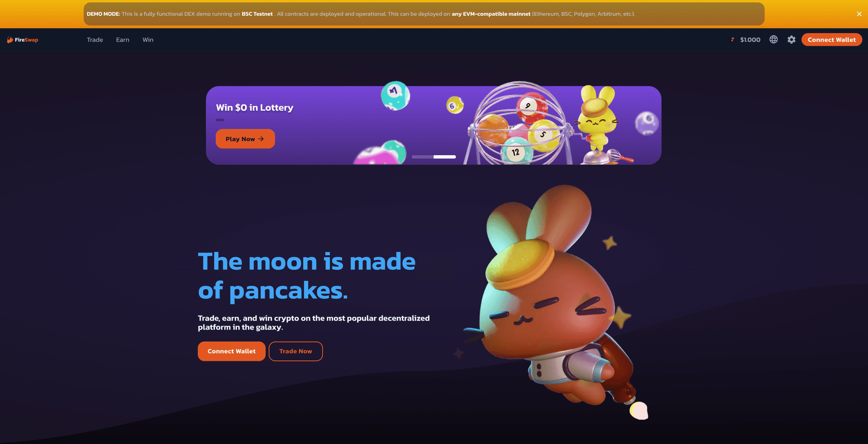Click Connect Wallet below the headline
This screenshot has height=444, width=868.
[x=231, y=351]
